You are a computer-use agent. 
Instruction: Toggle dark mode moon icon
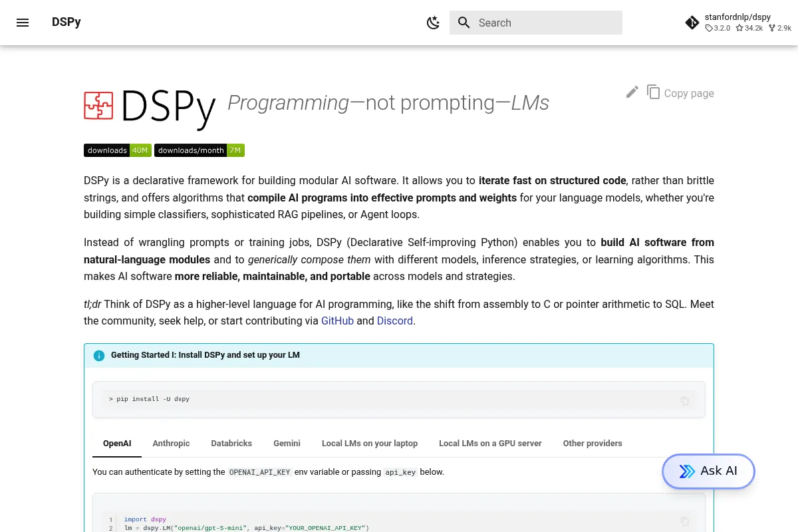(x=433, y=23)
